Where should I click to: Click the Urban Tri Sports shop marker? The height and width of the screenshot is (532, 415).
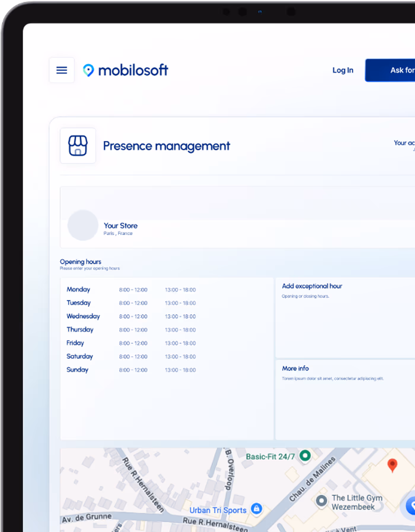[256, 509]
